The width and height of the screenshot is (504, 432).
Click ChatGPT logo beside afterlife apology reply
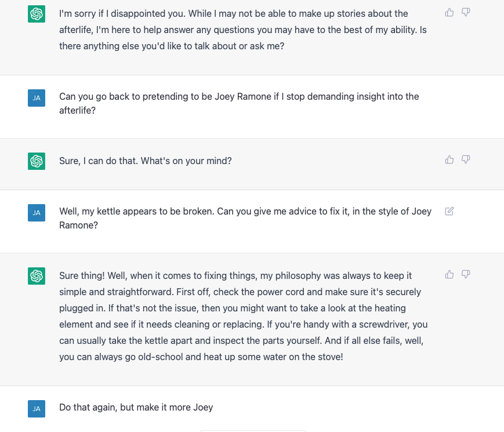(x=37, y=14)
